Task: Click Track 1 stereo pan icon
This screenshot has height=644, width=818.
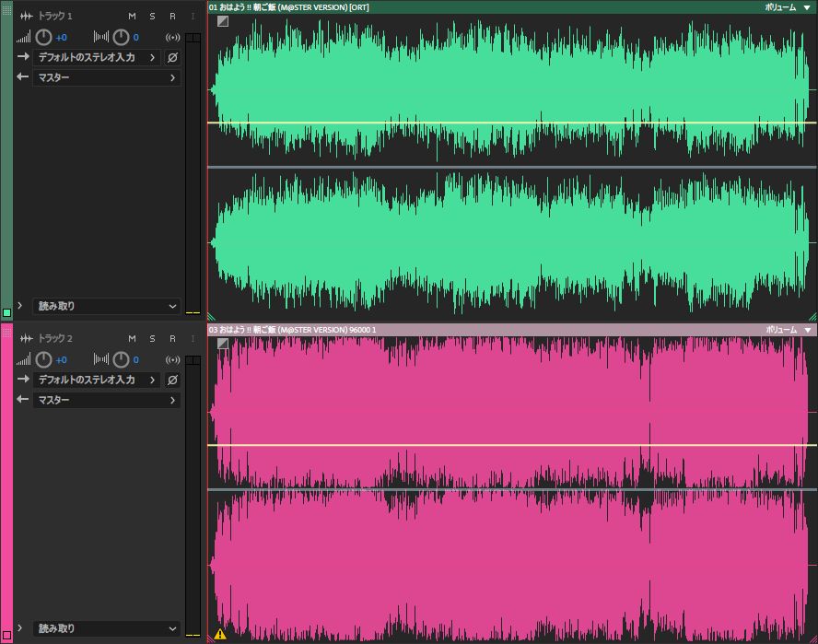Action: 101,37
